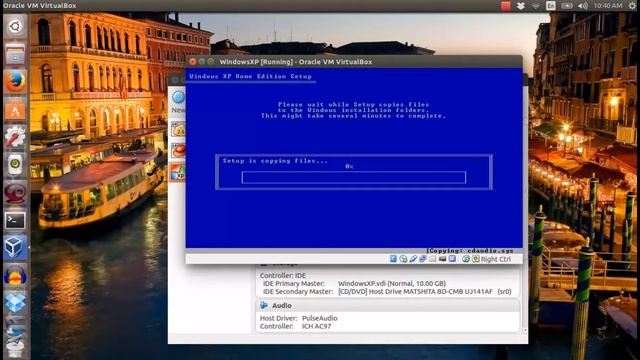Viewport: 640px width, 360px height.
Task: Click the Right Ctrl host key label
Action: click(x=496, y=259)
